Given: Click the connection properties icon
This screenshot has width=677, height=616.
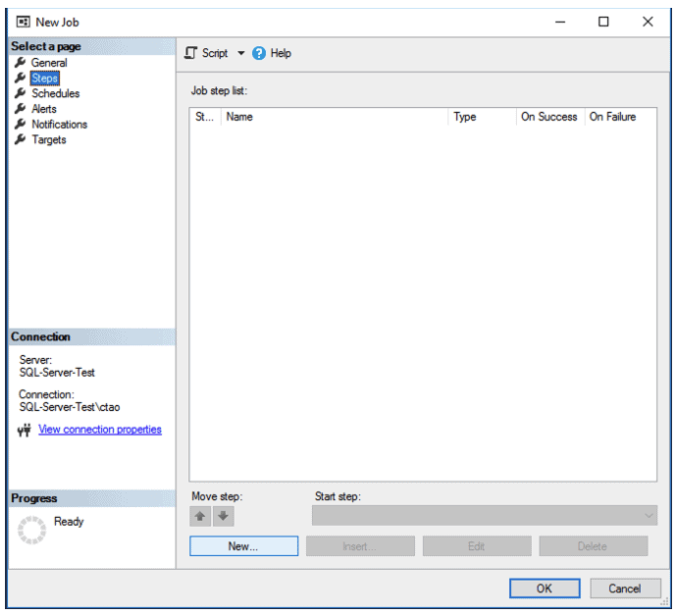Looking at the screenshot, I should pos(25,431).
